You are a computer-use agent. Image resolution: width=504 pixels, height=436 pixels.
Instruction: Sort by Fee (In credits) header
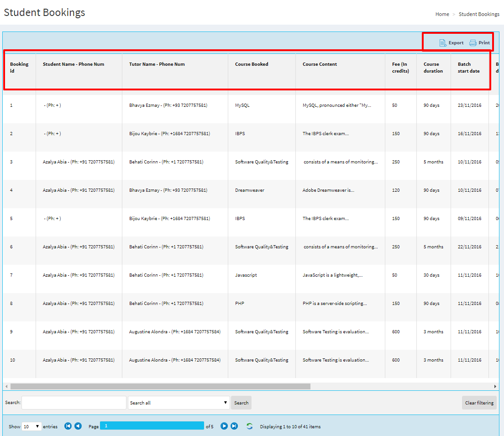pos(400,68)
